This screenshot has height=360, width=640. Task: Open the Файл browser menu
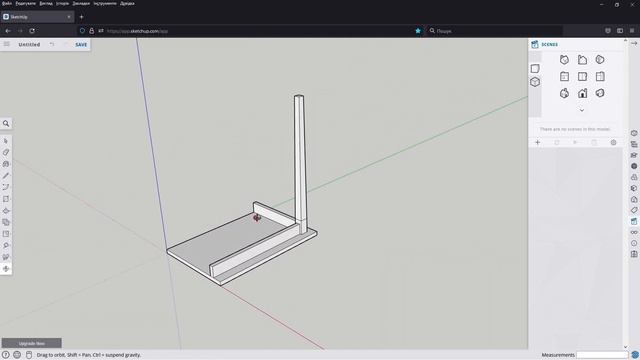7,3
